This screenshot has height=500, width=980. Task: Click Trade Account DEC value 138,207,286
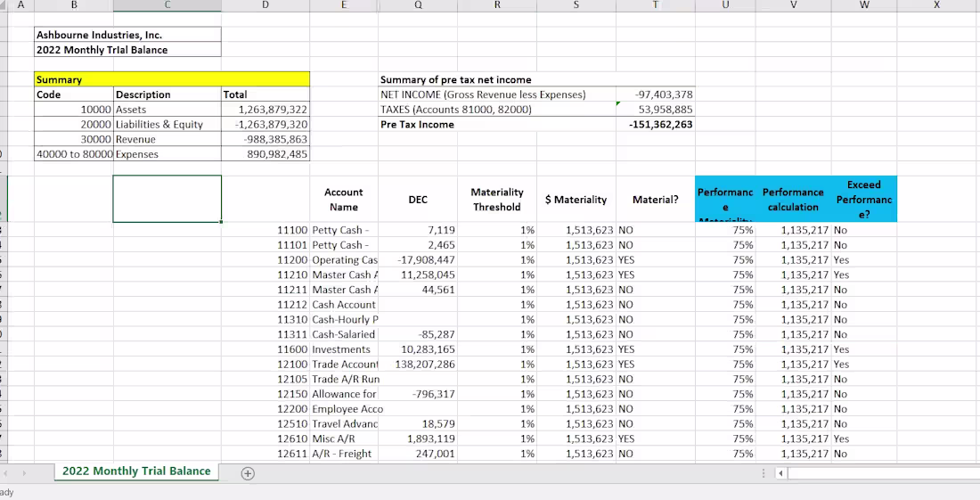coord(418,365)
